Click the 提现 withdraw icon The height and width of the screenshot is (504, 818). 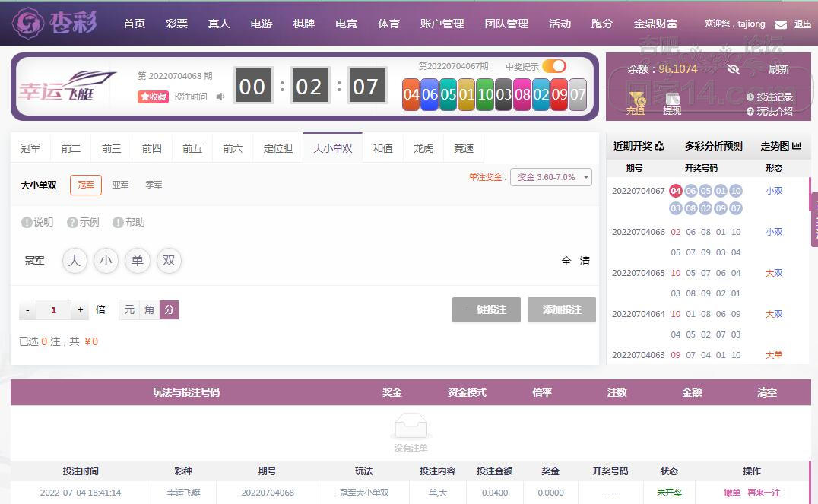point(672,103)
